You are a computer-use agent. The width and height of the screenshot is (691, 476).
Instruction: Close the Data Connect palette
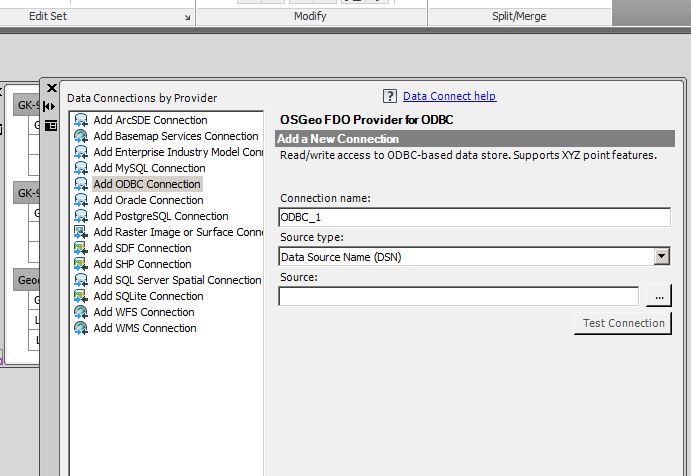click(x=51, y=88)
